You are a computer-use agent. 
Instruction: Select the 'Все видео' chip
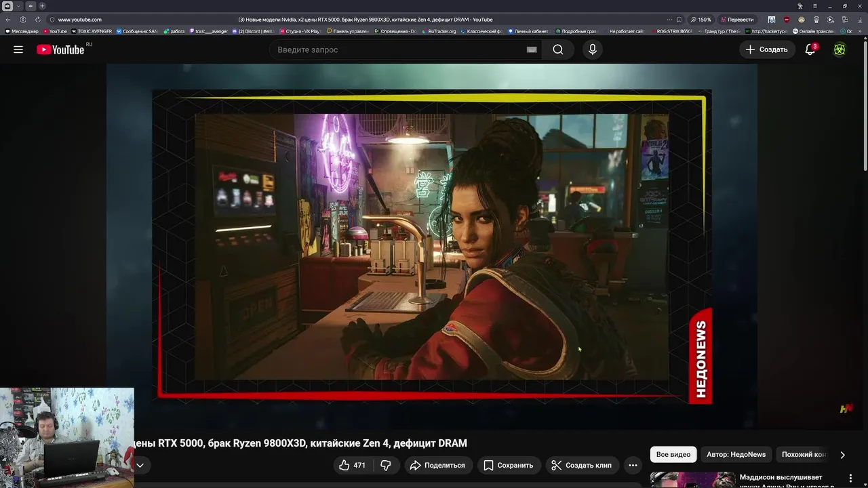pos(673,454)
